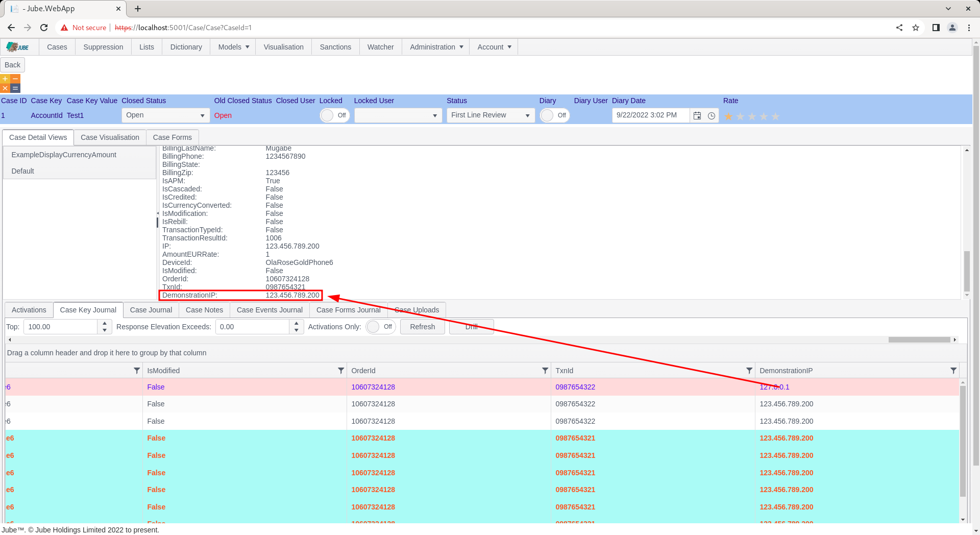
Task: Open a new browser tab
Action: point(138,9)
